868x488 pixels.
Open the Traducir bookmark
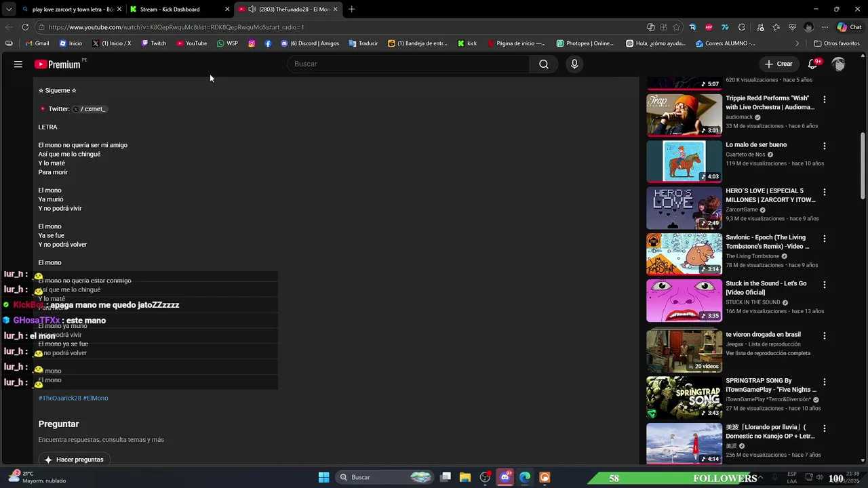pos(363,43)
